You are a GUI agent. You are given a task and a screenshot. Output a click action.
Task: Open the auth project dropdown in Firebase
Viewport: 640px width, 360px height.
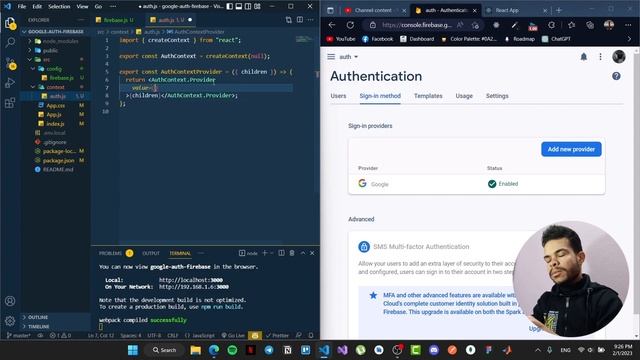coord(349,57)
